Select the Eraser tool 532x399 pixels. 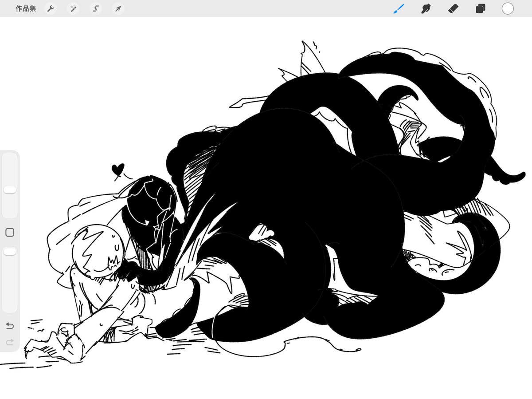453,8
